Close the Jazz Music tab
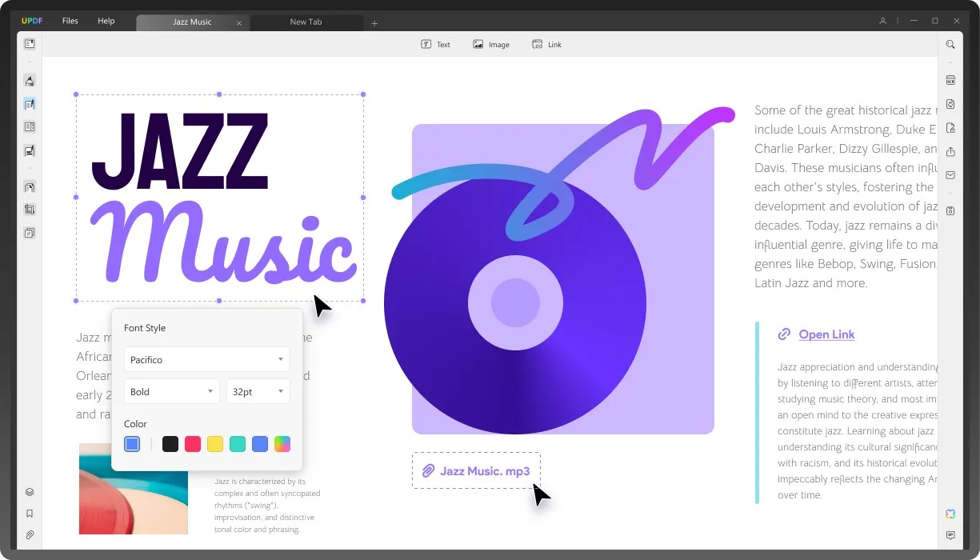The height and width of the screenshot is (560, 980). pos(239,23)
